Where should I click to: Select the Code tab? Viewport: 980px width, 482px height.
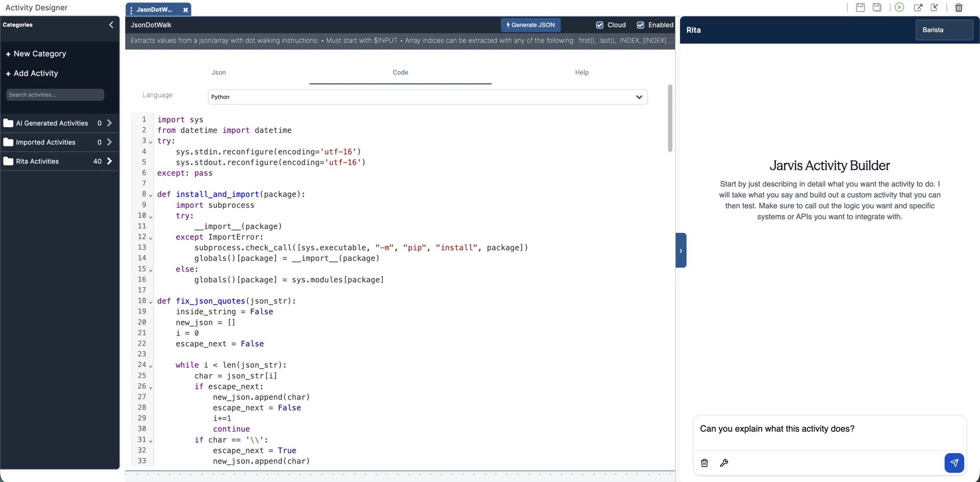(400, 73)
